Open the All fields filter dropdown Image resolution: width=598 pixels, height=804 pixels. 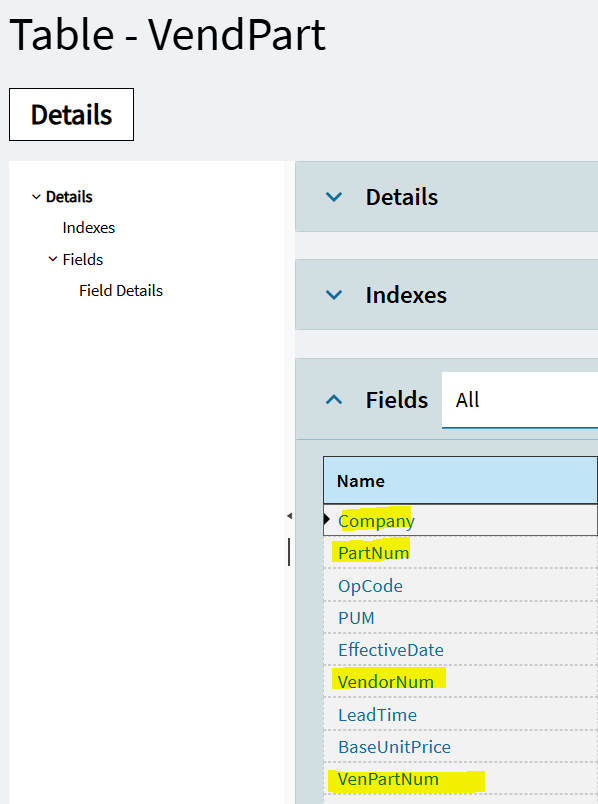click(520, 400)
